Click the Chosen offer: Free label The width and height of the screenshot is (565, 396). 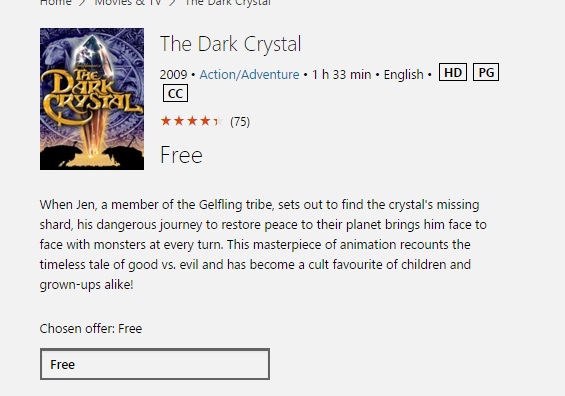click(91, 329)
